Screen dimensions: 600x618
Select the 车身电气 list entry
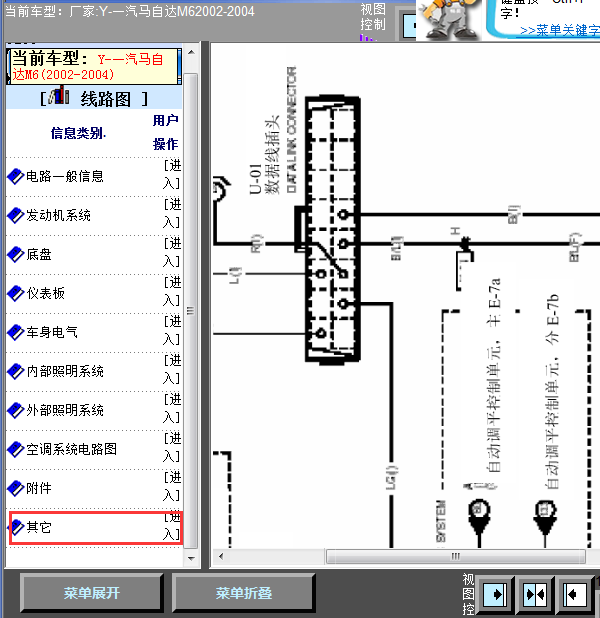(x=52, y=332)
